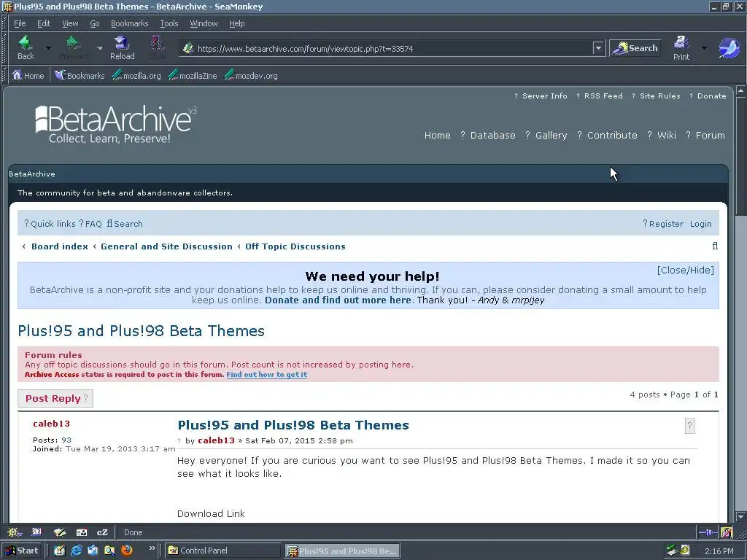Open Address Book from the status bar
The height and width of the screenshot is (560, 747).
(82, 532)
